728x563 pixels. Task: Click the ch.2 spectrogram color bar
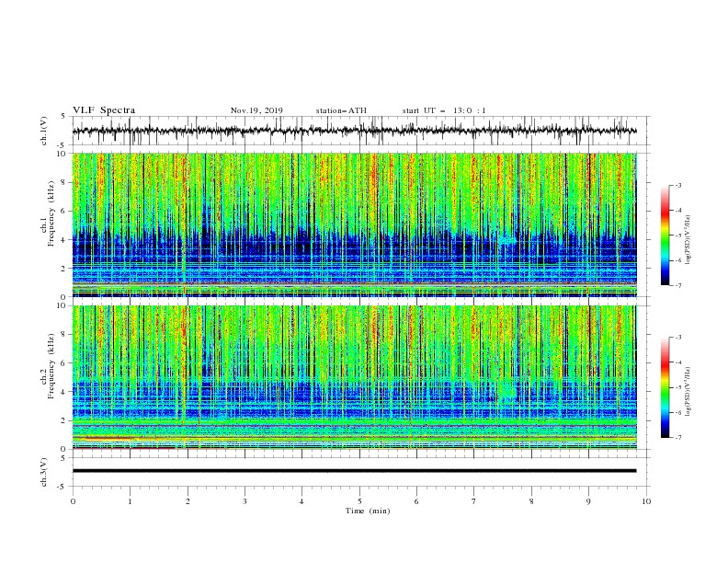tap(665, 387)
